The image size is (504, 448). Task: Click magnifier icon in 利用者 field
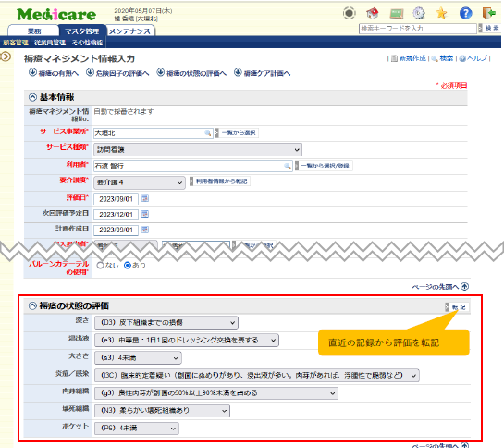[288, 166]
